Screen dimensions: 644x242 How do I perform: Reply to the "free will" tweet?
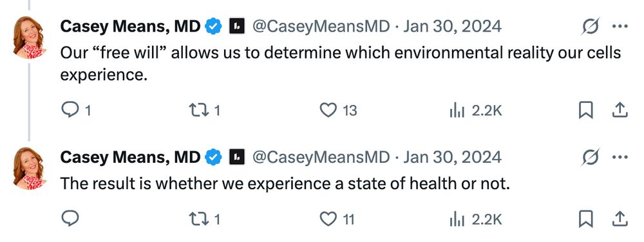(70, 110)
